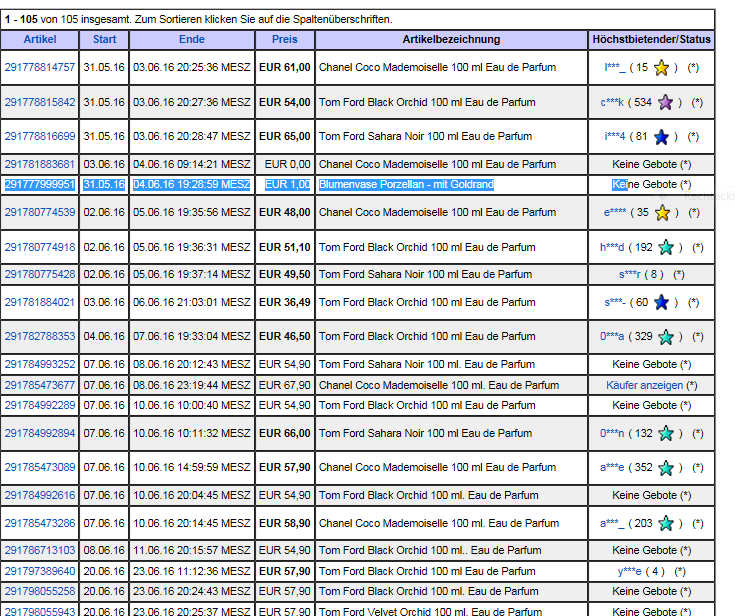Viewport: 735px width, 616px height.
Task: Open the highlighted article 291777999951
Action: 40,185
